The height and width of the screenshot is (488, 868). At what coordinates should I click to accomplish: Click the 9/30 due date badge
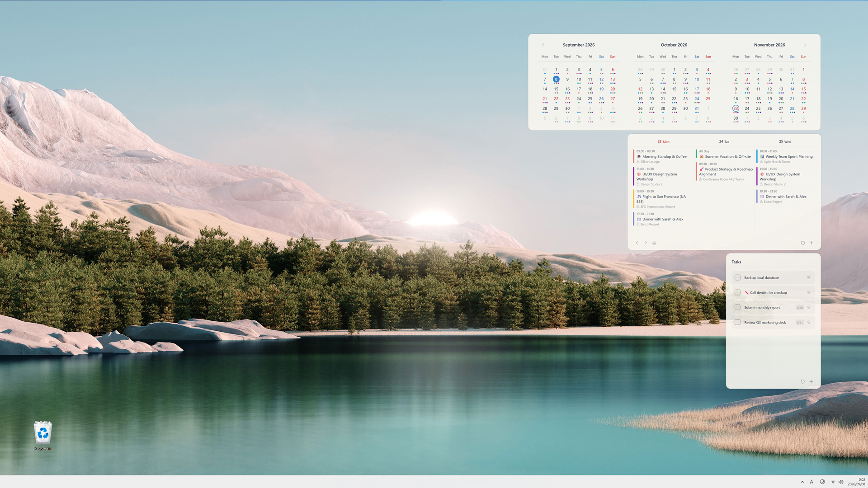point(800,308)
